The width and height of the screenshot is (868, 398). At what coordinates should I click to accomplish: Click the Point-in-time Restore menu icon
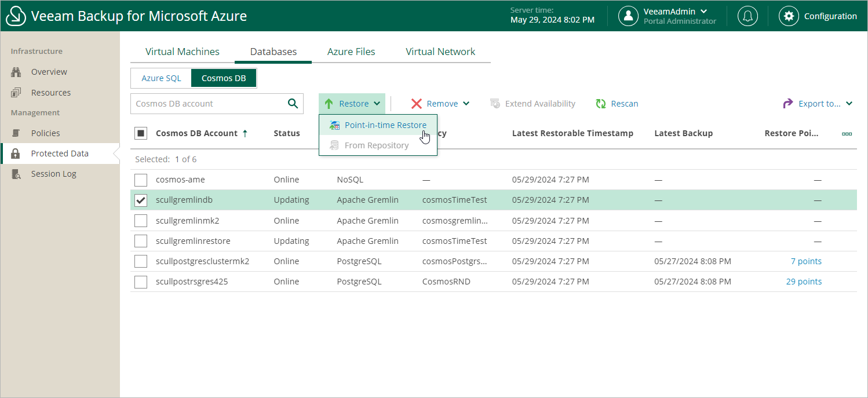click(x=334, y=125)
